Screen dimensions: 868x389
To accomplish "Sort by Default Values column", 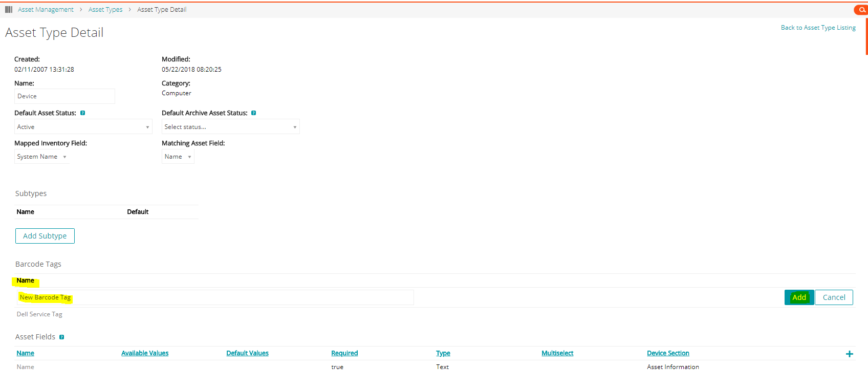I will click(248, 353).
